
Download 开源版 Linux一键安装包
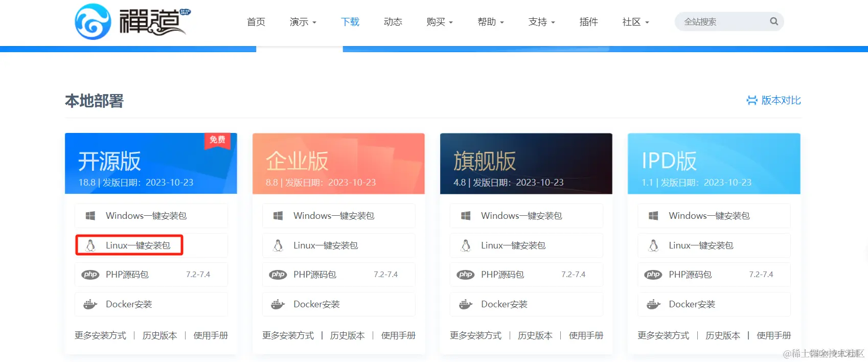pos(151,245)
